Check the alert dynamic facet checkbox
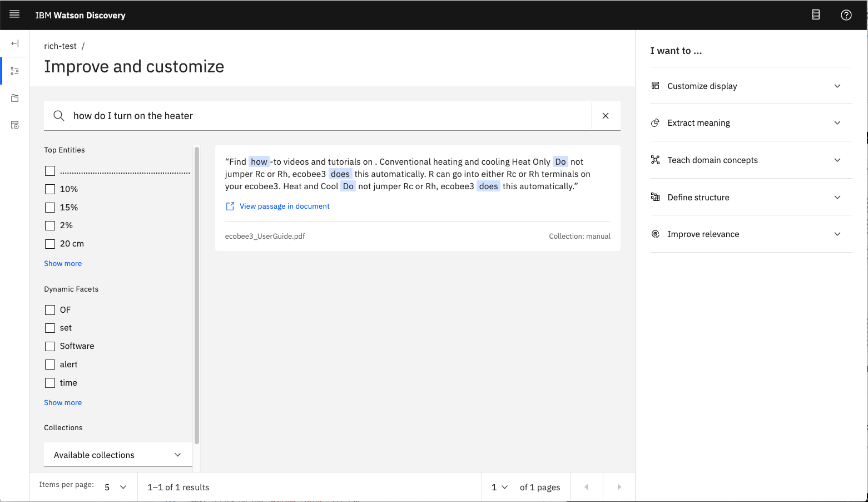Image resolution: width=868 pixels, height=502 pixels. tap(50, 365)
